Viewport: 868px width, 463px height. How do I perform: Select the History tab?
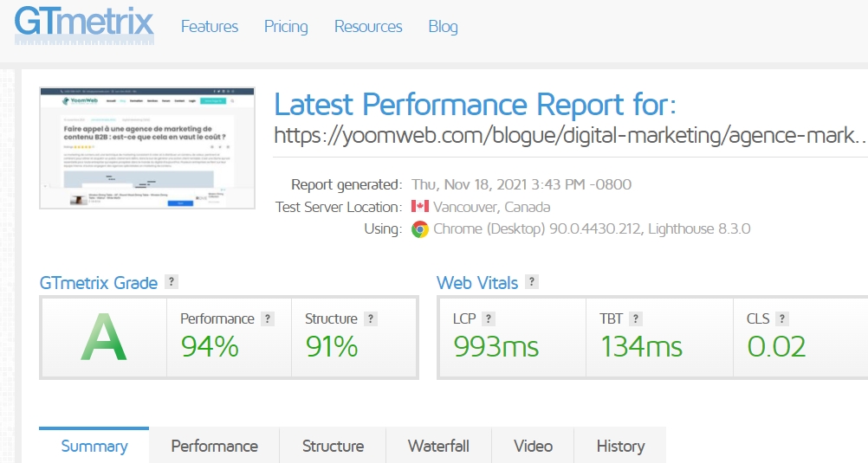point(620,446)
